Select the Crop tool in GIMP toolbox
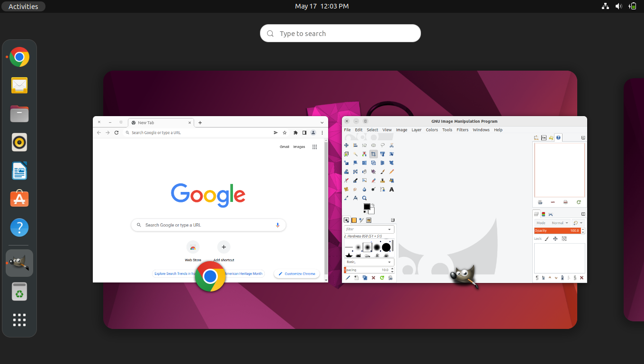This screenshot has width=644, height=364. 373,154
